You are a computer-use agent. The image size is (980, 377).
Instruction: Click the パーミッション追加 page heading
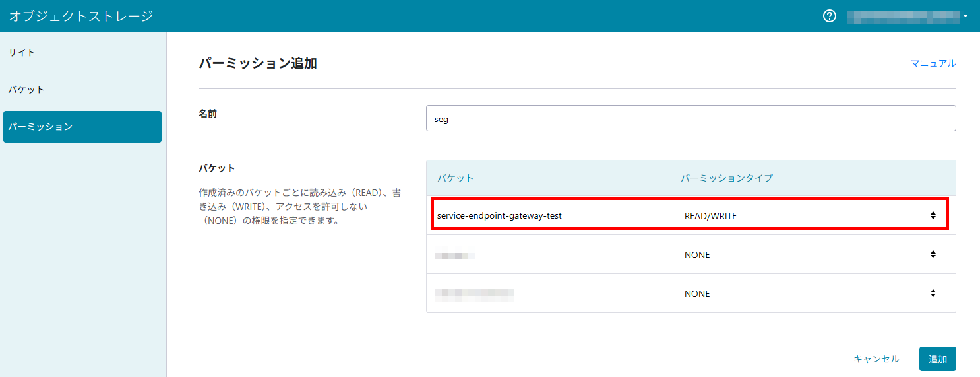(x=258, y=64)
